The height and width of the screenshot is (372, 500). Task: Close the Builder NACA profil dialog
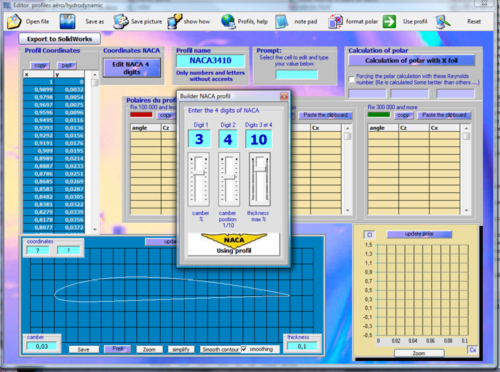tap(284, 96)
